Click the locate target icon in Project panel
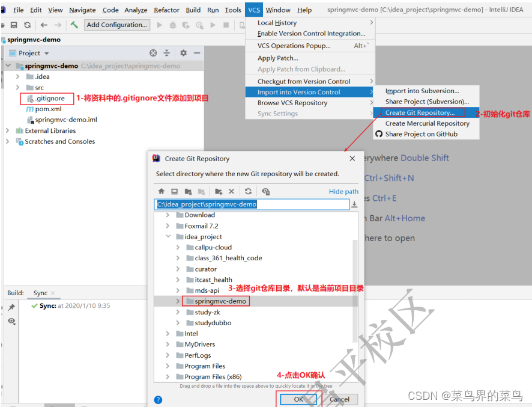Viewport: 532px width, 407px height. click(x=153, y=53)
